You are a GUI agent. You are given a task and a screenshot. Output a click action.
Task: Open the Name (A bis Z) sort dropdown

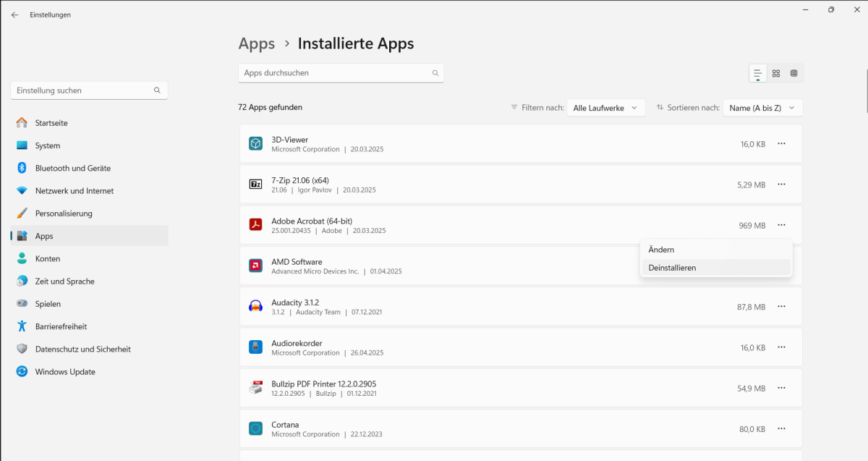click(x=762, y=108)
